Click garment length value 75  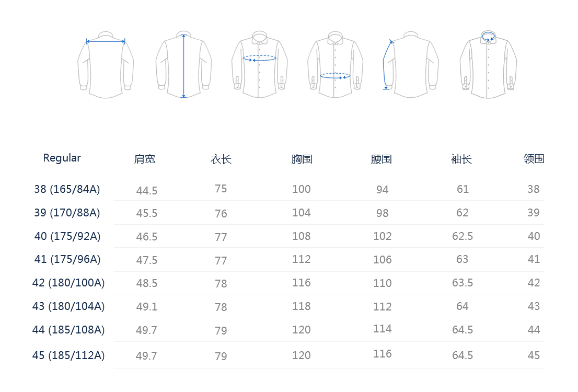(221, 189)
